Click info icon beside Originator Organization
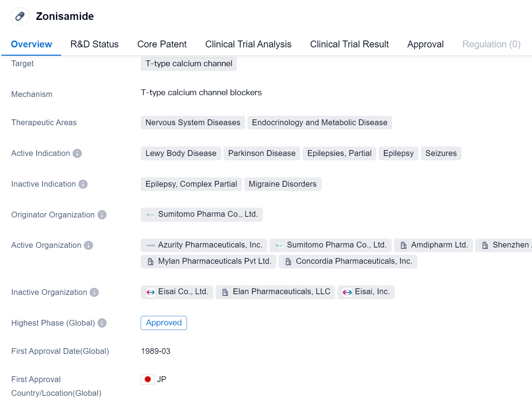The height and width of the screenshot is (402, 532). (102, 215)
